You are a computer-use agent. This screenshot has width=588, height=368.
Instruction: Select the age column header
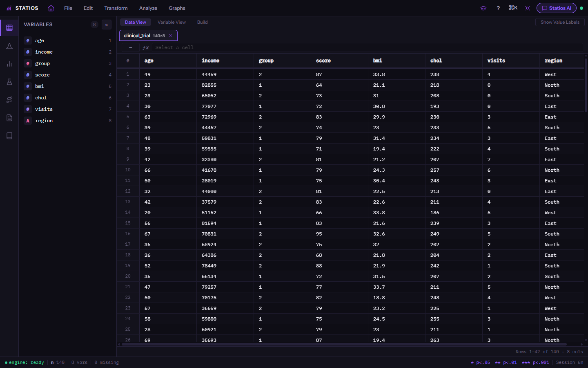tap(168, 61)
